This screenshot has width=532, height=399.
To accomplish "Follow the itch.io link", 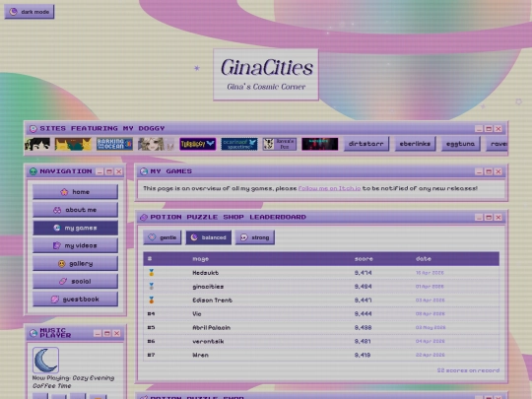I will point(329,188).
